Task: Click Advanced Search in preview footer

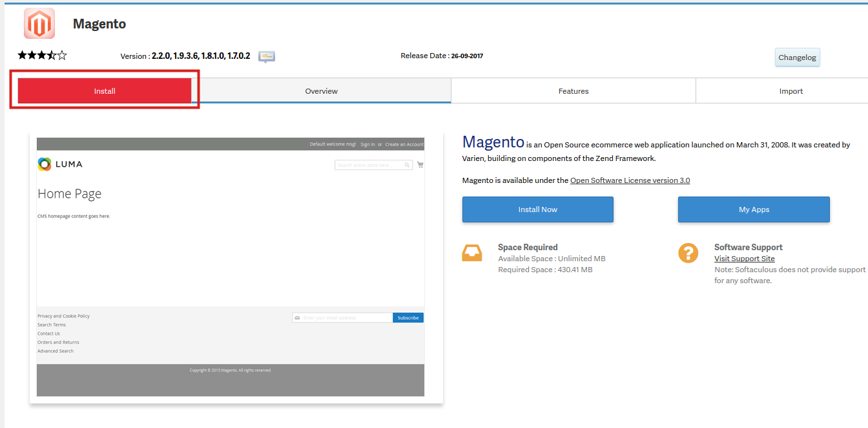Action: [x=56, y=351]
